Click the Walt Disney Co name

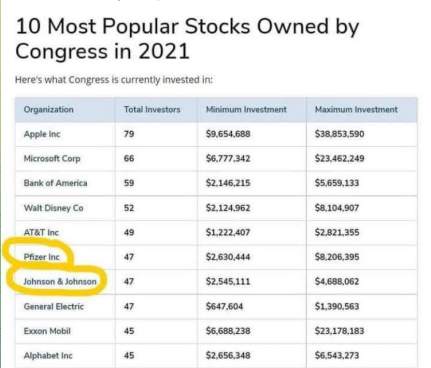tap(53, 208)
